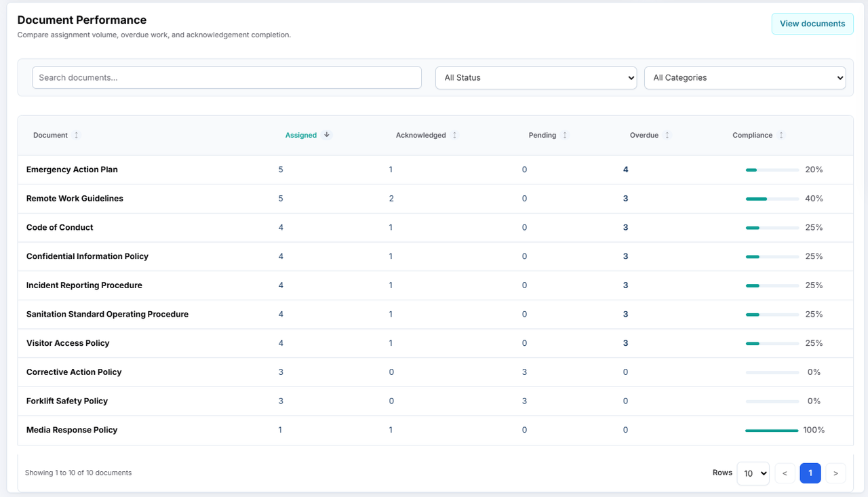Click acknowledged count 2 for Remote Work Guidelines

pos(391,199)
